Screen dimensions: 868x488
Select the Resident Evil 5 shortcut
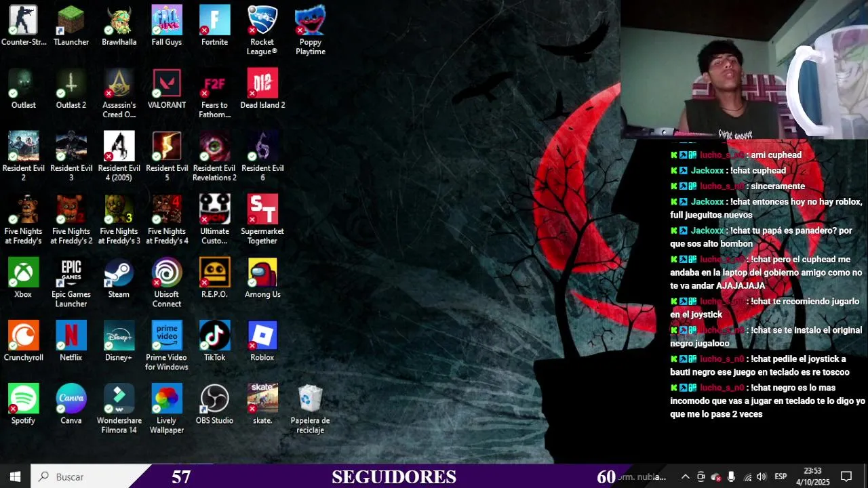coord(167,157)
